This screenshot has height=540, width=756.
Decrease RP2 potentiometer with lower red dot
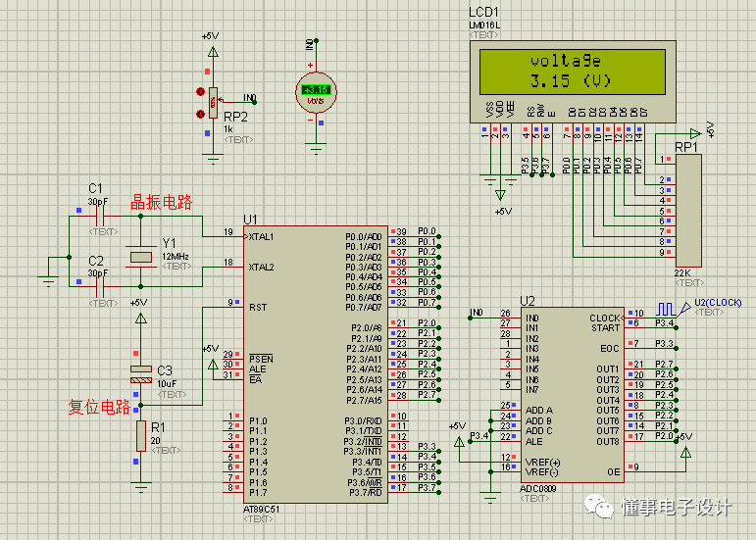tap(202, 114)
